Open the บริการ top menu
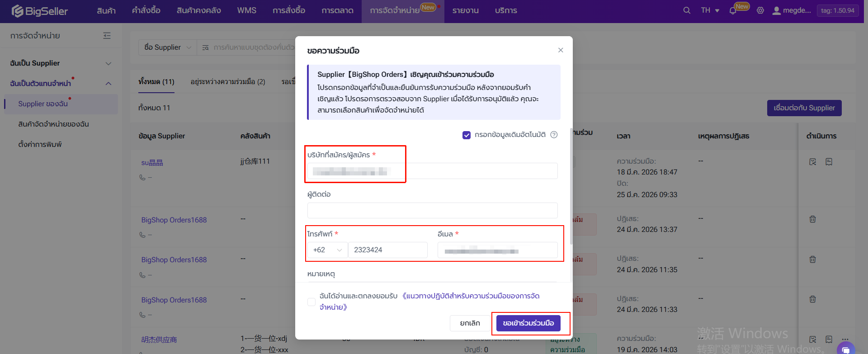 (506, 10)
